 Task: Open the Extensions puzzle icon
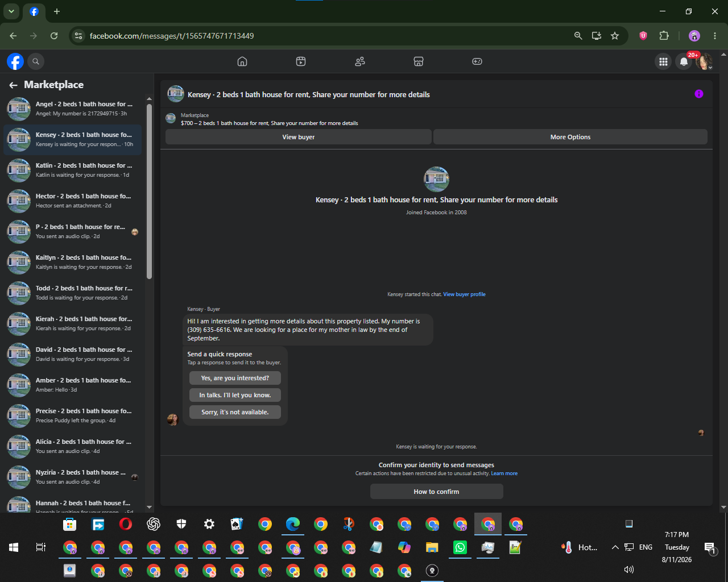pyautogui.click(x=664, y=36)
